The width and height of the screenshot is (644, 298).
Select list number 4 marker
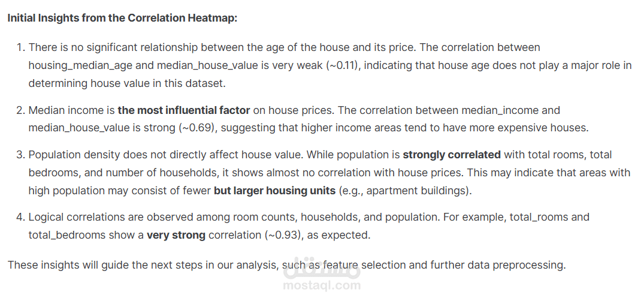coord(20,217)
